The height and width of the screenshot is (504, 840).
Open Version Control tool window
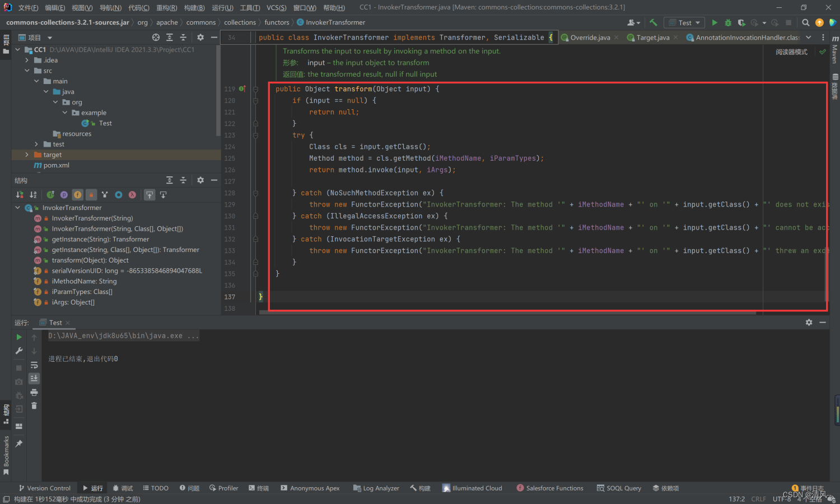click(45, 488)
